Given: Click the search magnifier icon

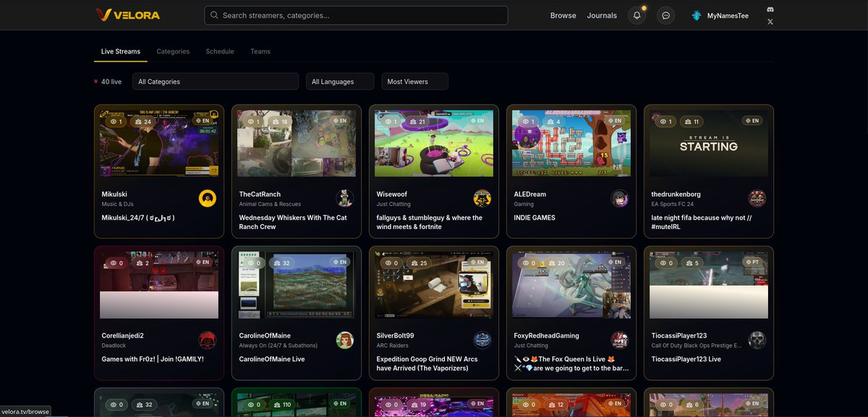Looking at the screenshot, I should tap(213, 15).
